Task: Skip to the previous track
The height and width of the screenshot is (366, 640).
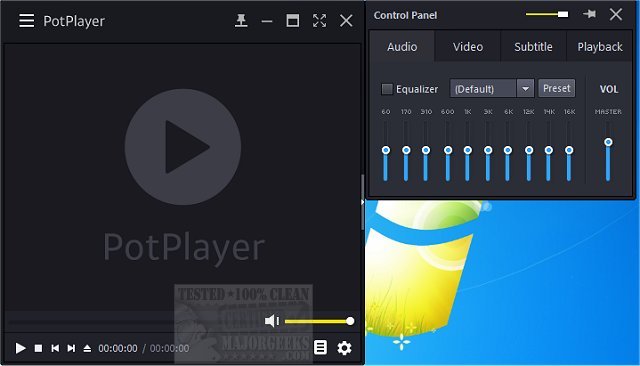Action: tap(55, 348)
